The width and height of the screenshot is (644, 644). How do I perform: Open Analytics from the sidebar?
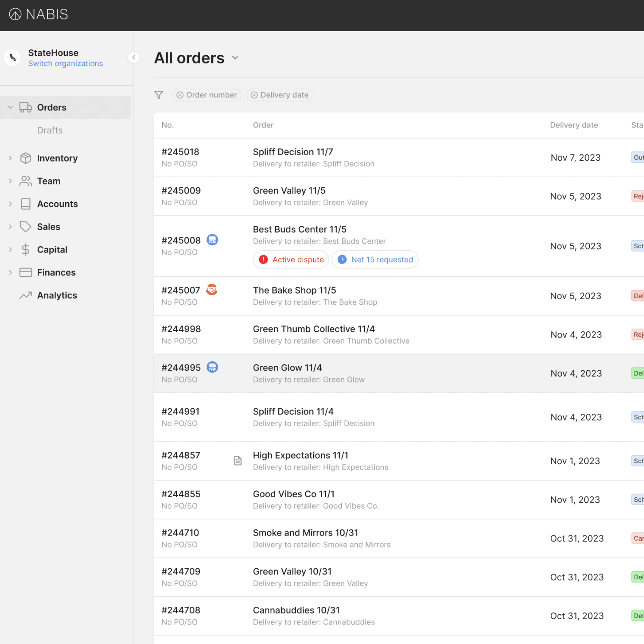[x=57, y=295]
